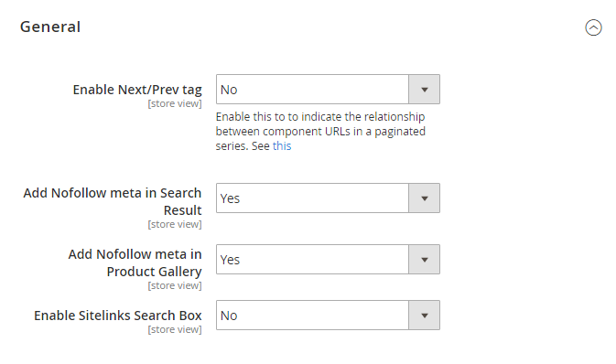Open the Enable Next/Prev tag dropdown arrow
This screenshot has height=364, width=616.
click(x=425, y=90)
